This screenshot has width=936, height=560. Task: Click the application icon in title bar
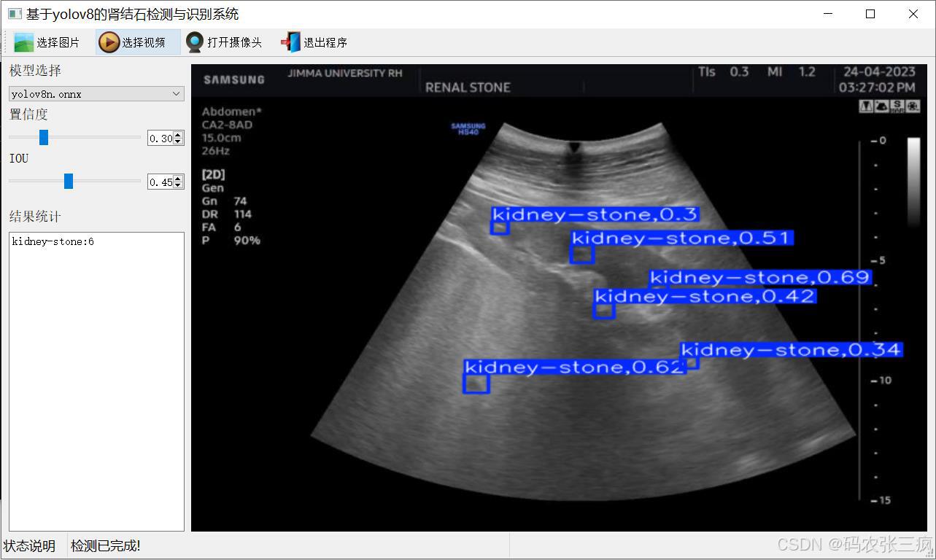[x=14, y=14]
